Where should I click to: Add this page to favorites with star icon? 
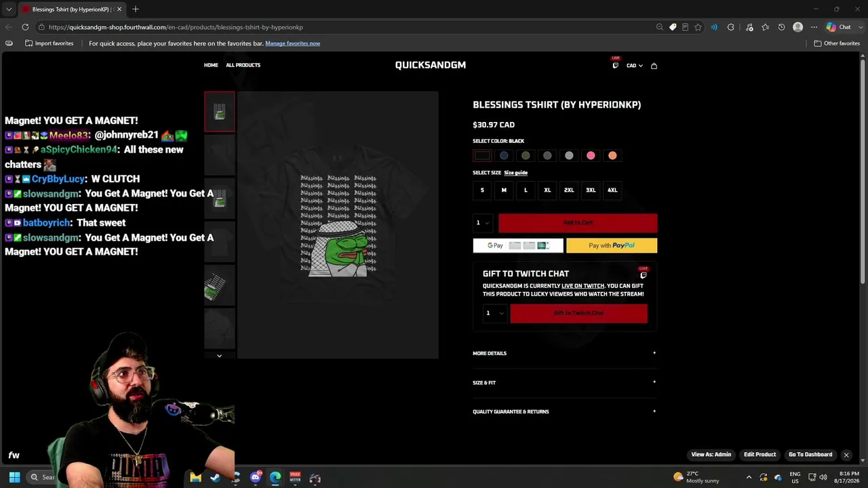[x=698, y=27]
